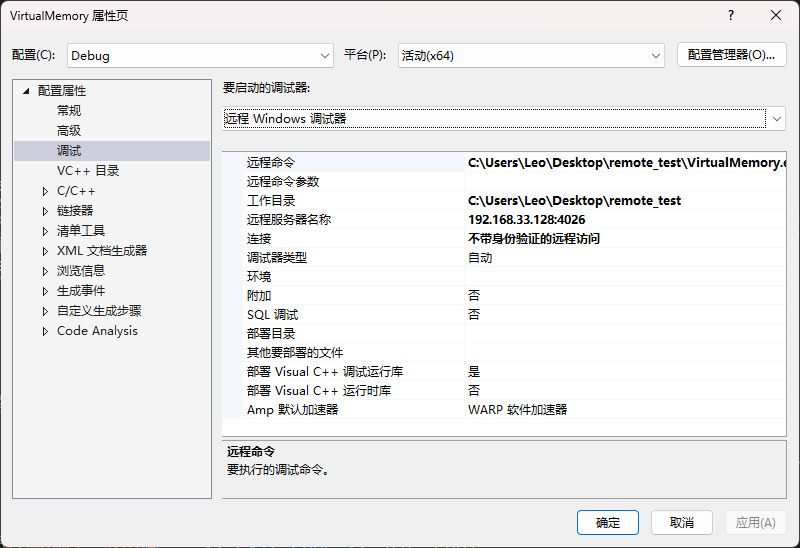This screenshot has height=548, width=800.
Task: Expand the XML 文档生成器 node
Action: click(45, 251)
